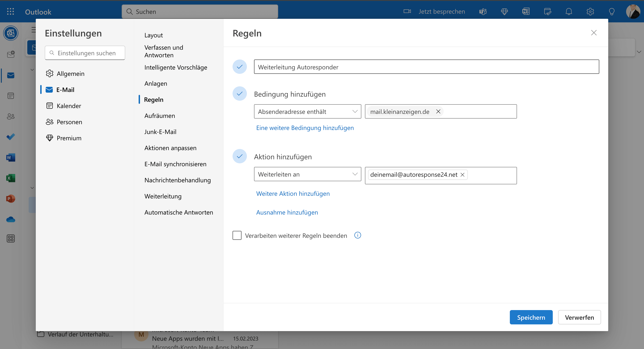Select E-Mail settings category
The image size is (644, 349).
point(60,89)
